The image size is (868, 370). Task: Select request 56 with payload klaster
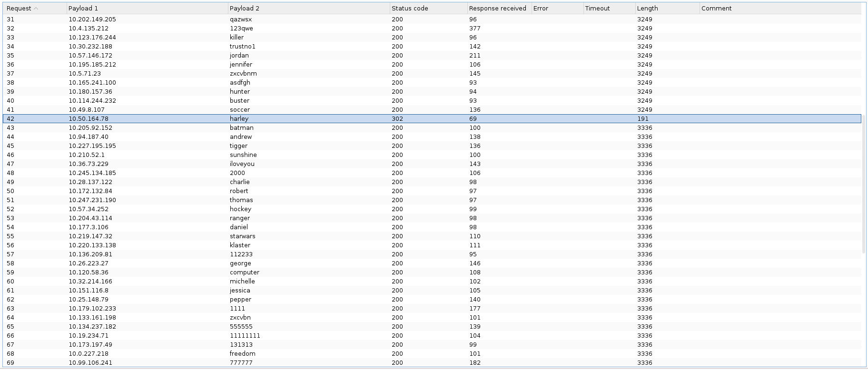[240, 245]
